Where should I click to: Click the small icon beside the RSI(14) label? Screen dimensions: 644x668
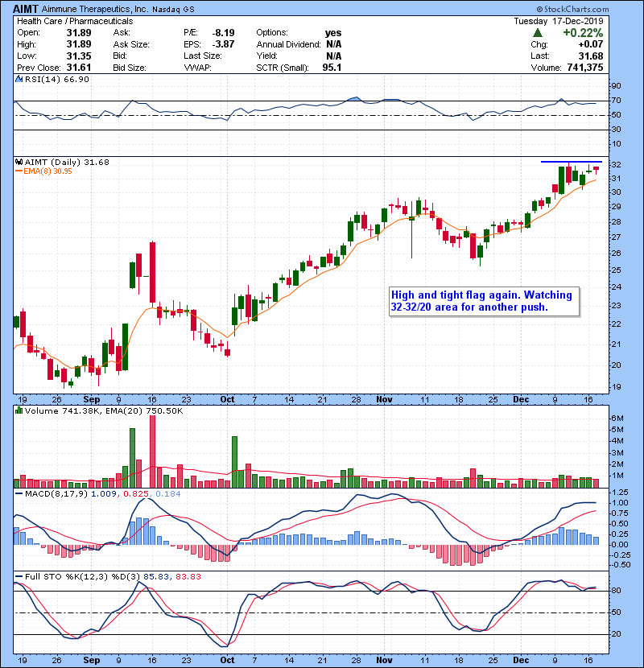[x=19, y=79]
